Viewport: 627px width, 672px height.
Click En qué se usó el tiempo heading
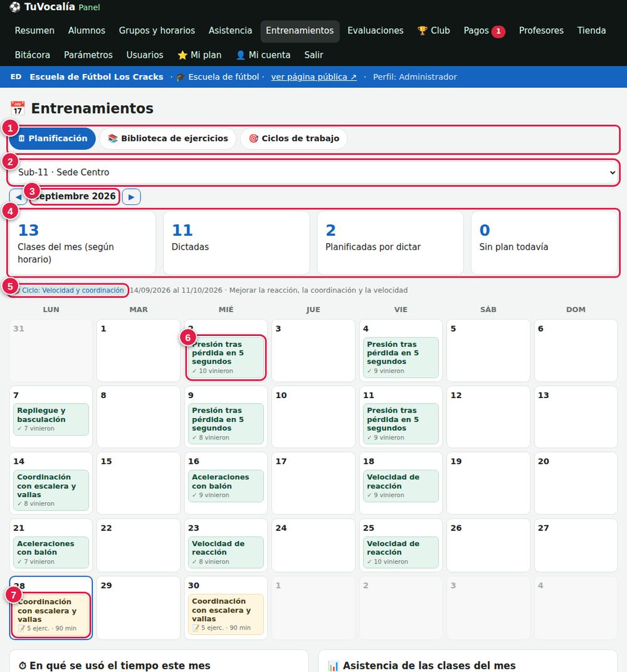[x=115, y=665]
